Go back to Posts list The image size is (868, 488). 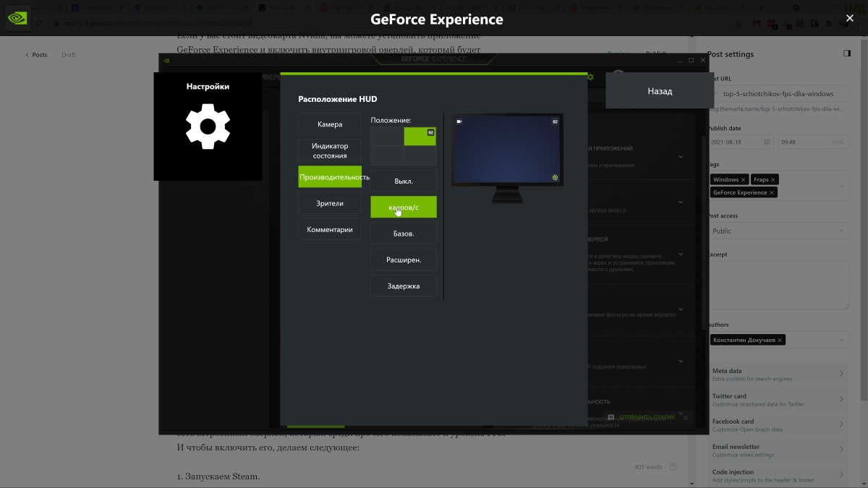(x=36, y=55)
